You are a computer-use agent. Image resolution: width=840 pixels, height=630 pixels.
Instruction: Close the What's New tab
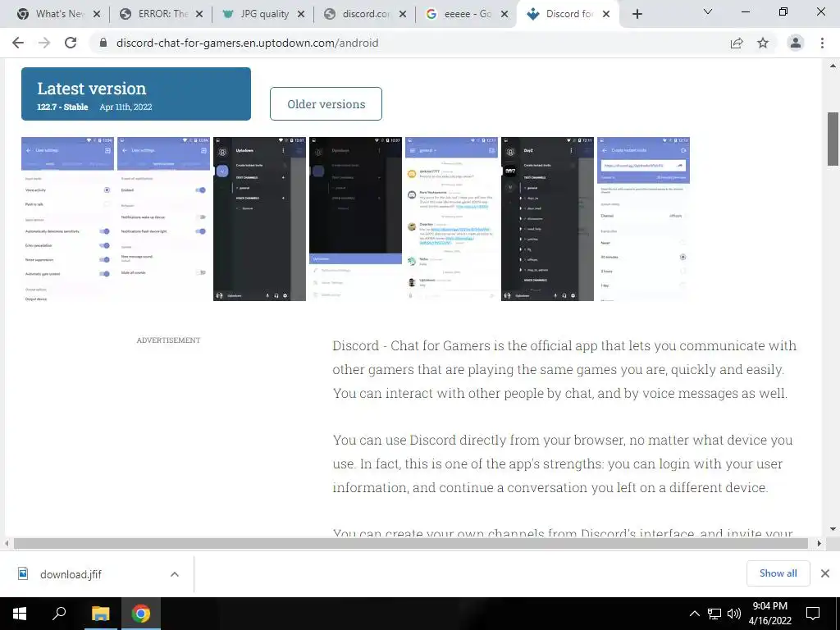tap(97, 14)
